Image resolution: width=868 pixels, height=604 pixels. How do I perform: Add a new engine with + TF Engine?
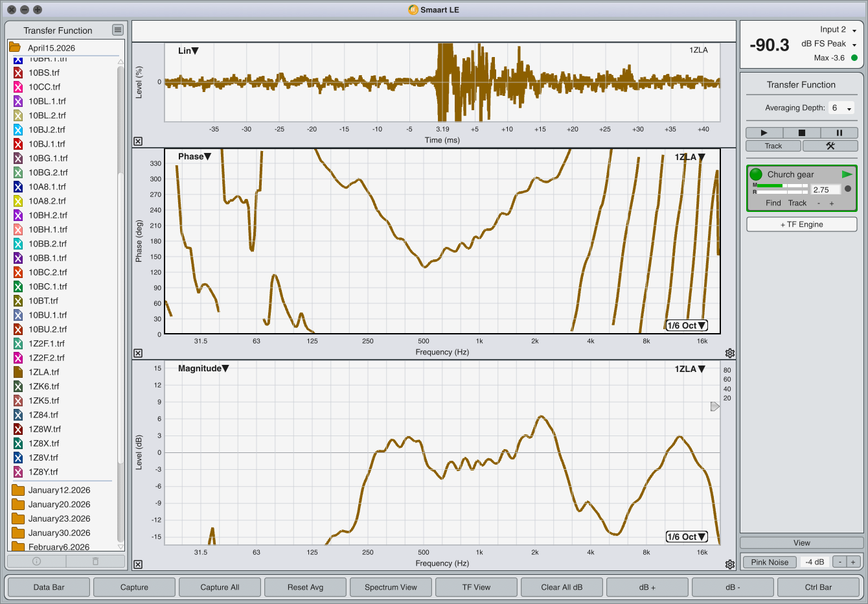point(802,224)
